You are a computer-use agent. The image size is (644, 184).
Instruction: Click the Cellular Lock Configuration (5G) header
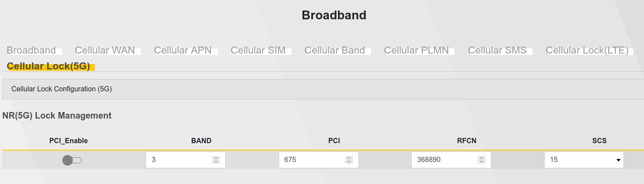(61, 89)
